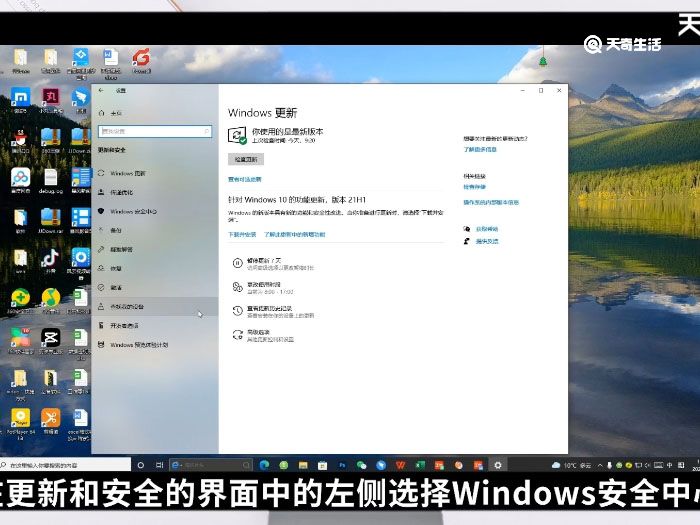
Task: Open 查看更新历史记录 option
Action: click(x=273, y=312)
